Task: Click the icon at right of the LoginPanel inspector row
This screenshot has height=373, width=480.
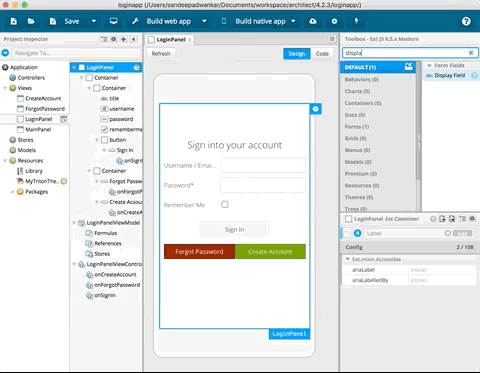Action: [137, 68]
